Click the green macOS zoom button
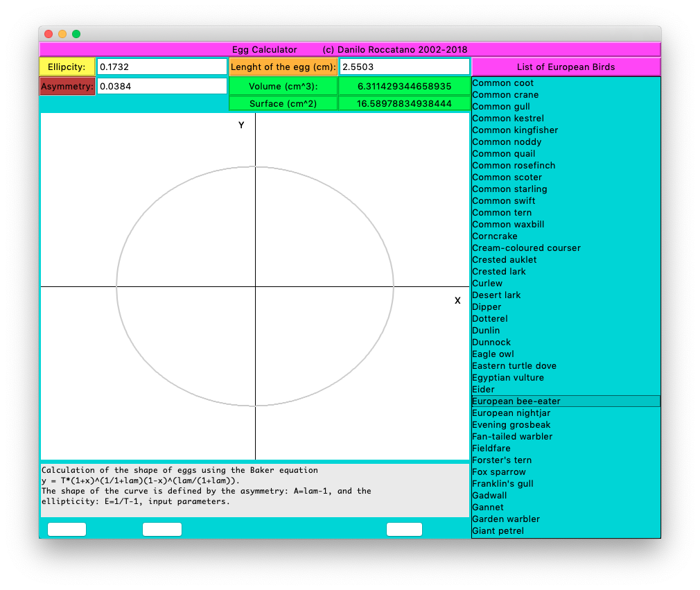This screenshot has height=590, width=700. (76, 34)
